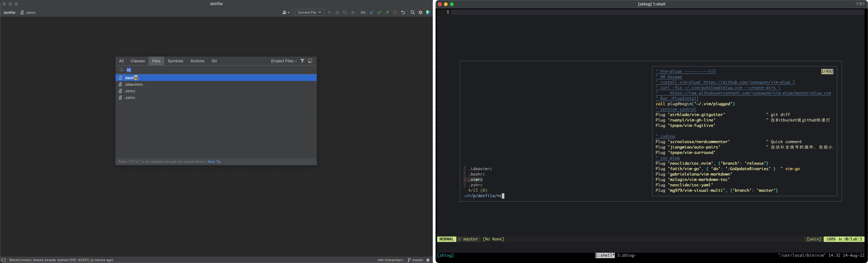Switch to the Actions tab
The image size is (868, 263).
point(197,61)
